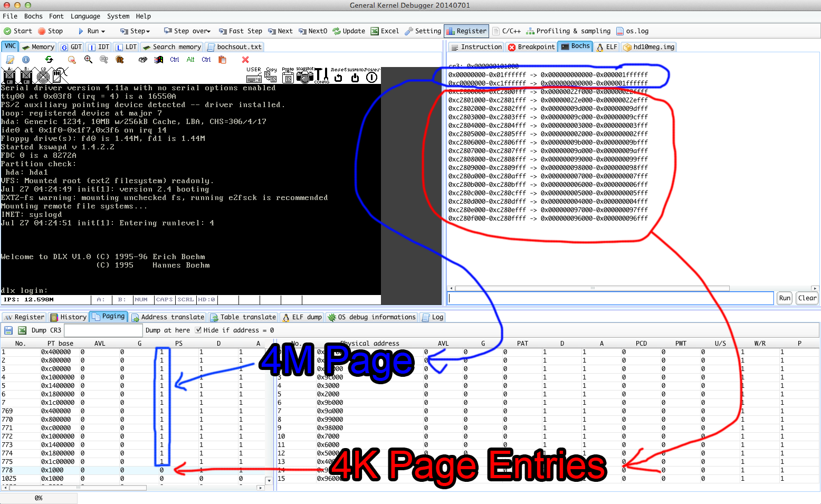Screen dimensions: 821x504
Task: Refresh the VNC screen
Action: pyautogui.click(x=49, y=60)
